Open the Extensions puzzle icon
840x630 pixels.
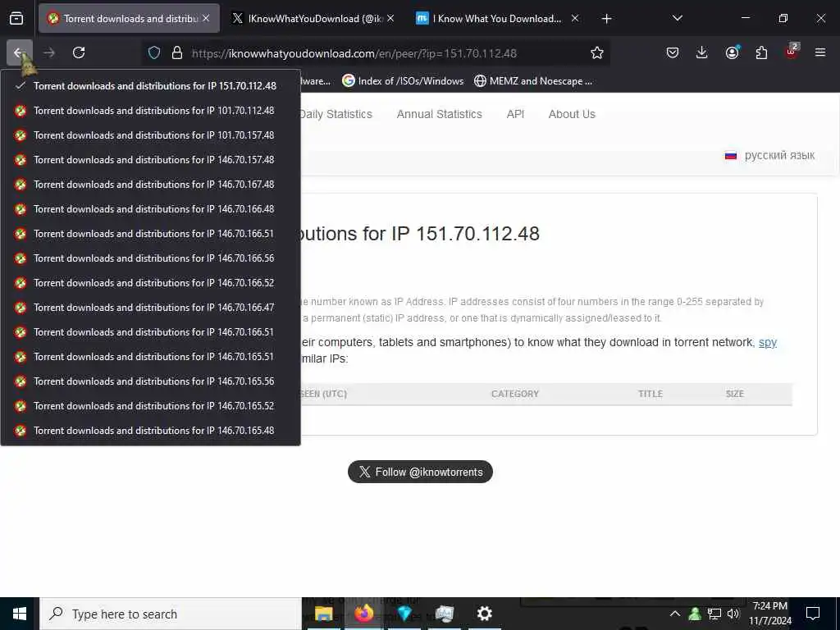click(x=761, y=52)
